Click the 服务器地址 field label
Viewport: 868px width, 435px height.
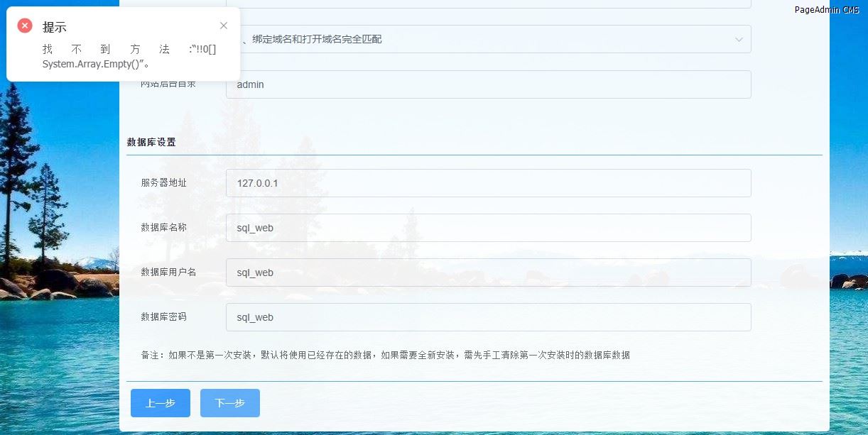(163, 182)
